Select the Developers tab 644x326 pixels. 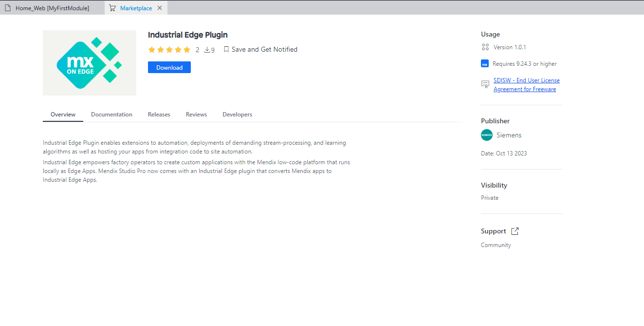point(237,115)
